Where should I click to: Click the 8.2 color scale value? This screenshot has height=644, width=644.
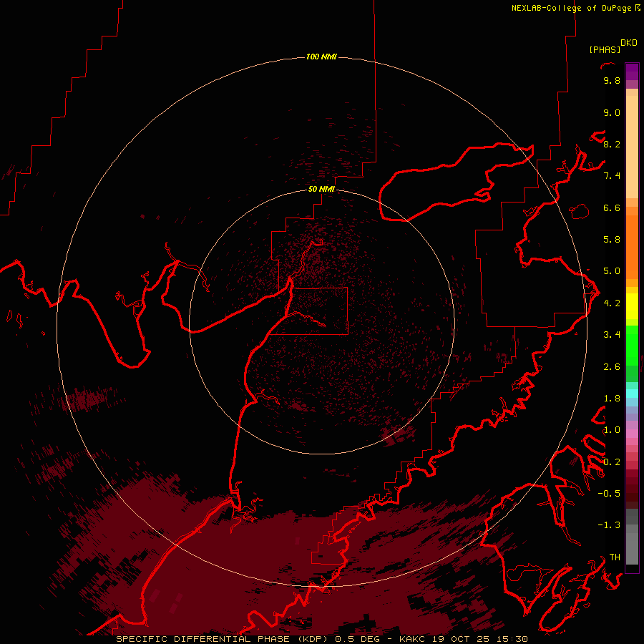(612, 144)
